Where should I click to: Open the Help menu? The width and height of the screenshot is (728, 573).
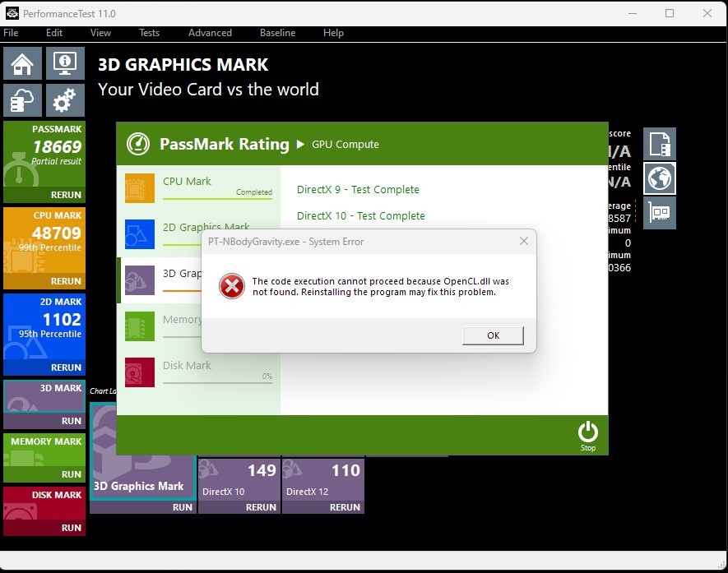(x=333, y=33)
